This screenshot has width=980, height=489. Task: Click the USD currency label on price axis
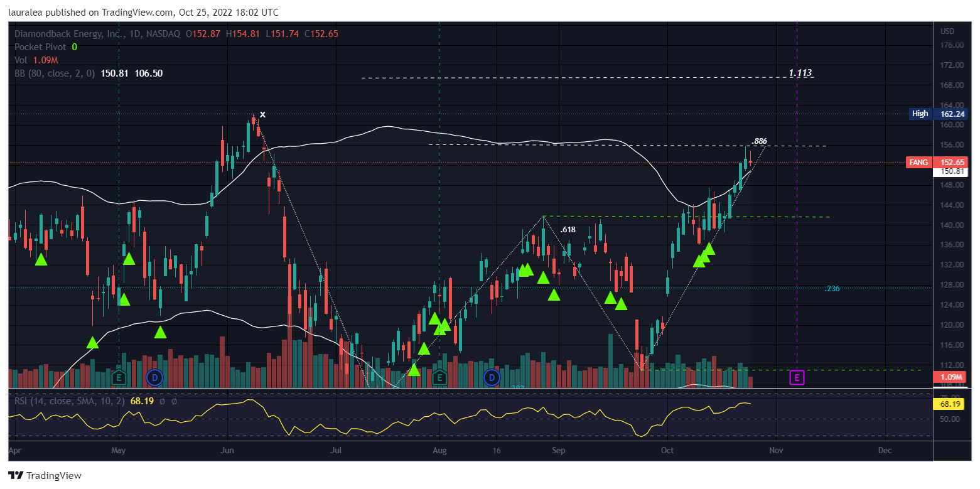(947, 31)
